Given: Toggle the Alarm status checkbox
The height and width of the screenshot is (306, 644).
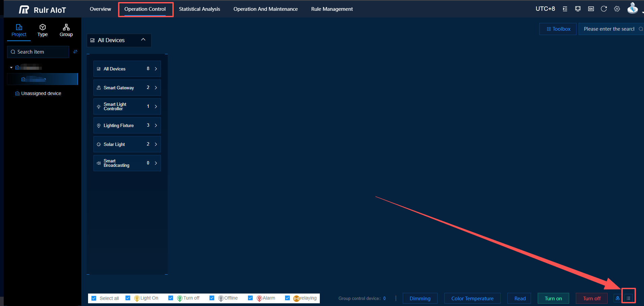Looking at the screenshot, I should tap(250, 298).
